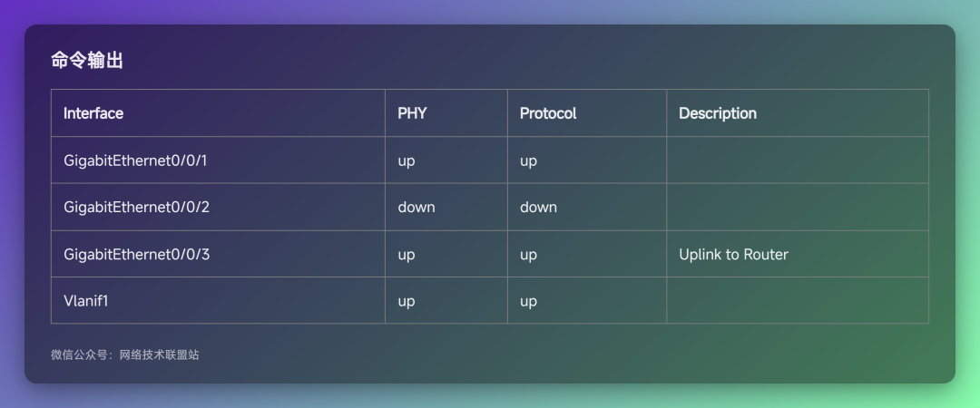Screen dimensions: 980x408
Task: Click Protocol up status for GigabitEthernet0/0/1
Action: click(x=528, y=161)
